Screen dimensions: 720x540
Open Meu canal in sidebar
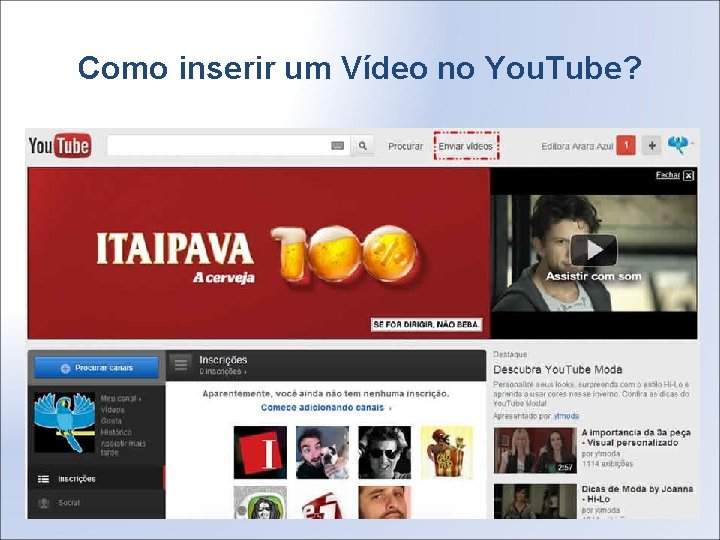120,399
